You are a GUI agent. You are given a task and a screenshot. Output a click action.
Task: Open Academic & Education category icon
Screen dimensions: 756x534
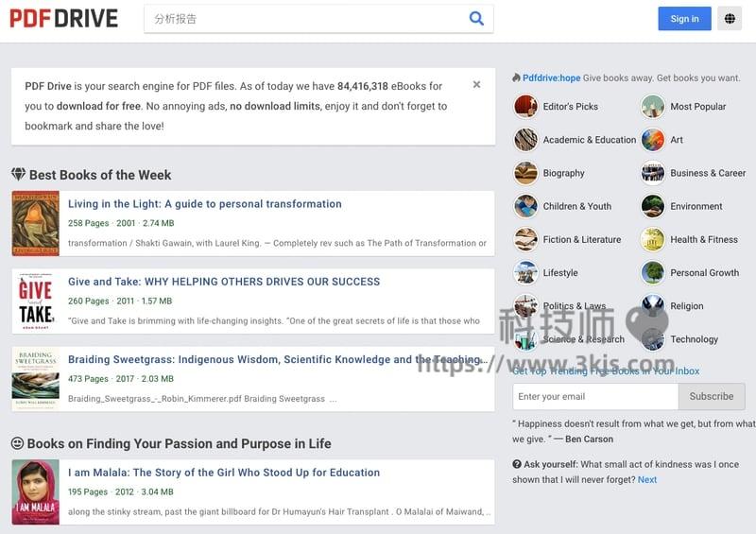(x=525, y=140)
